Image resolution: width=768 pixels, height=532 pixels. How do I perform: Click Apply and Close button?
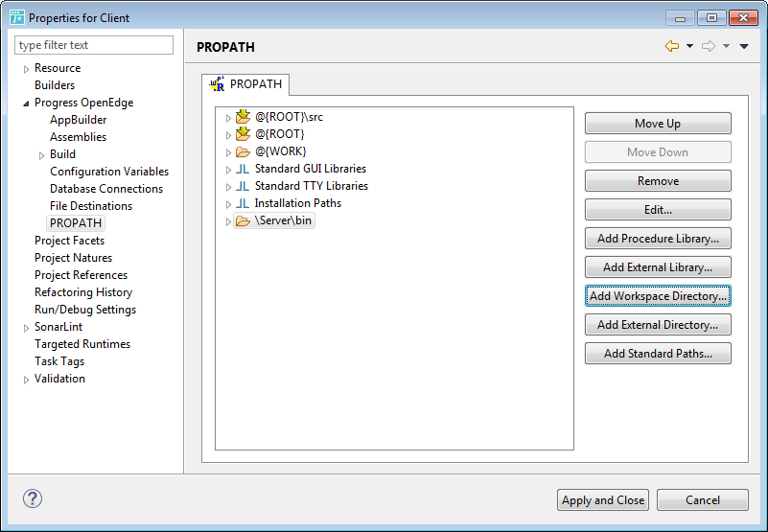pos(603,500)
